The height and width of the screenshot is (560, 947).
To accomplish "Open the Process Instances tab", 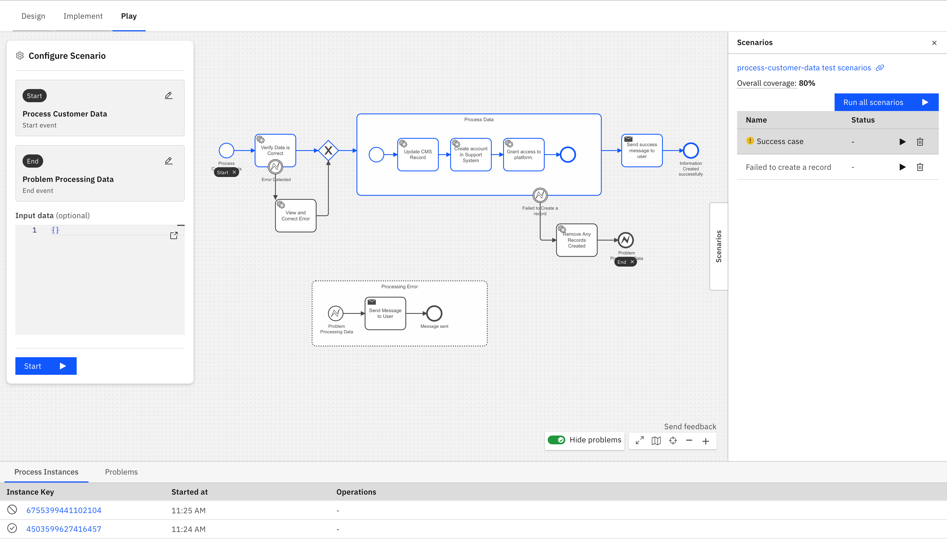I will (46, 472).
